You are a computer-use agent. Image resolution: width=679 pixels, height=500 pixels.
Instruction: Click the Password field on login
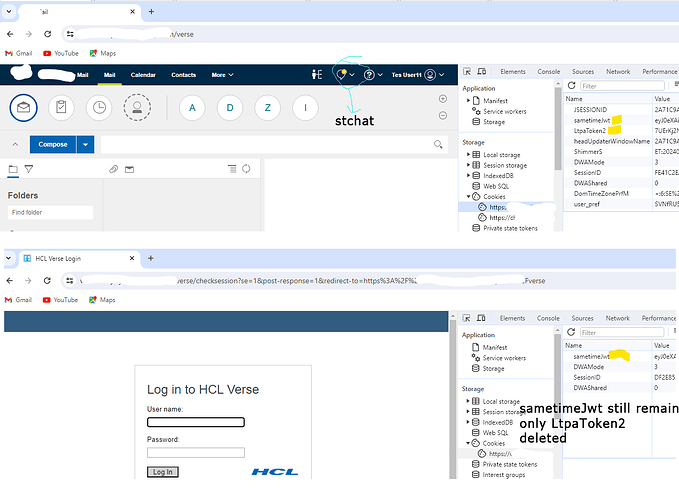click(196, 453)
